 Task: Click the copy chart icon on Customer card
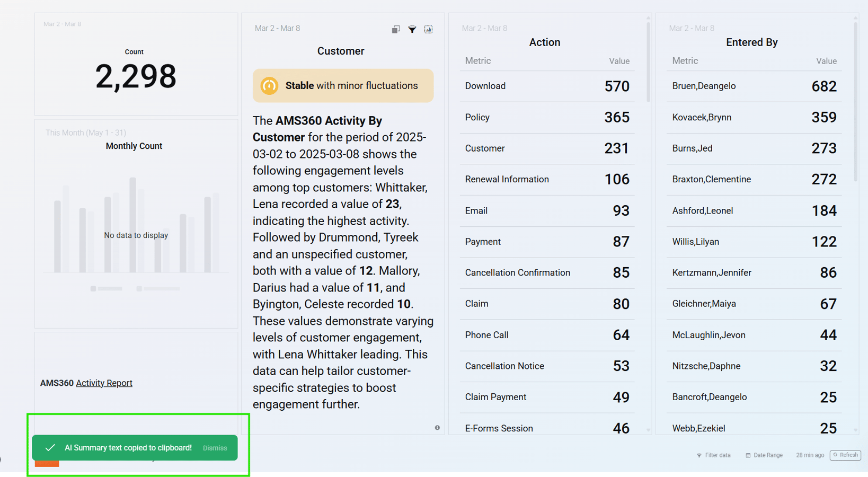pyautogui.click(x=395, y=29)
